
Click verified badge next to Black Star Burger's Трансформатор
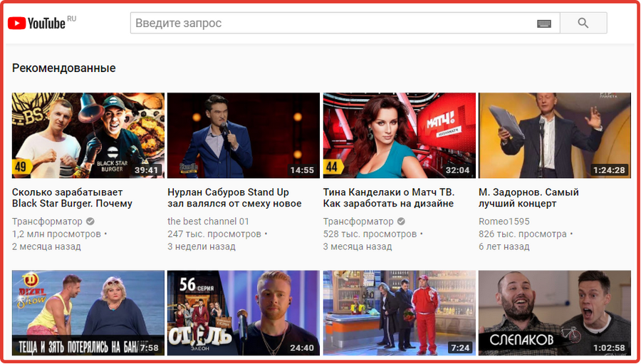point(90,222)
